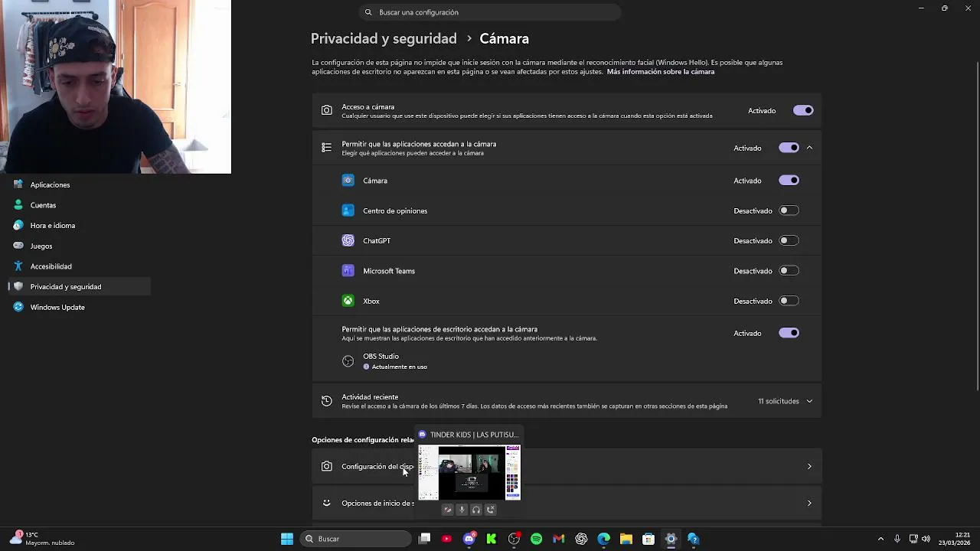Open ChatGPT from the taskbar
The image size is (980, 551).
point(581,539)
